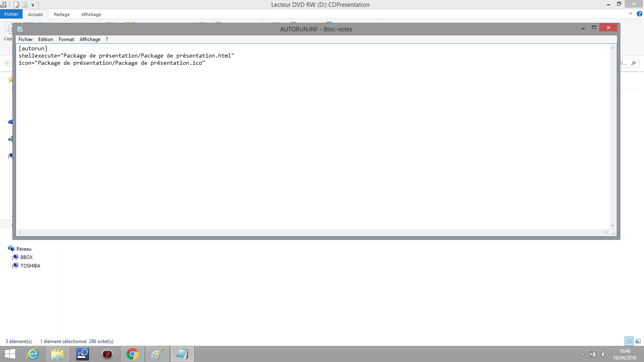
Task: Open File Explorer from taskbar
Action: [x=58, y=354]
